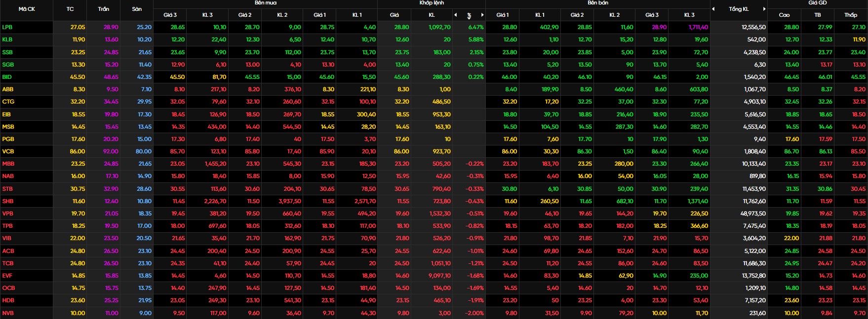Viewport: 868px width, 319px height.
Task: Open the ABB ticker symbol
Action: click(7, 89)
